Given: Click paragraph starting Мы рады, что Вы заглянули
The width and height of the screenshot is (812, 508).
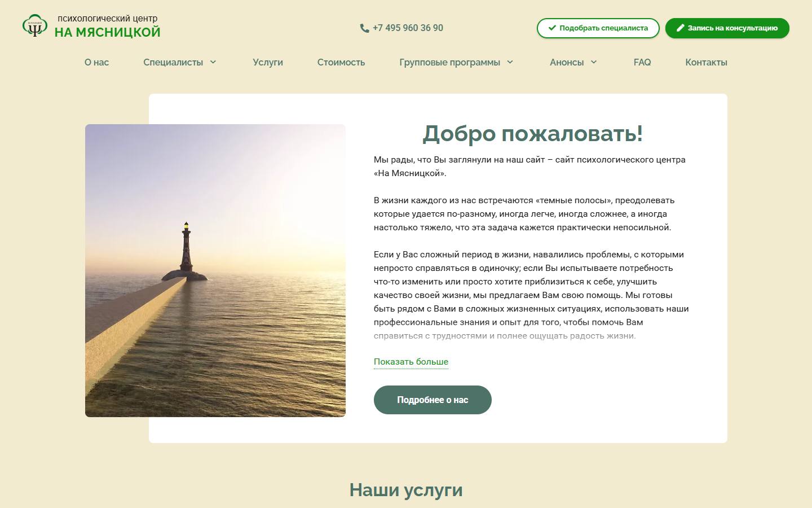Looking at the screenshot, I should click(530, 167).
